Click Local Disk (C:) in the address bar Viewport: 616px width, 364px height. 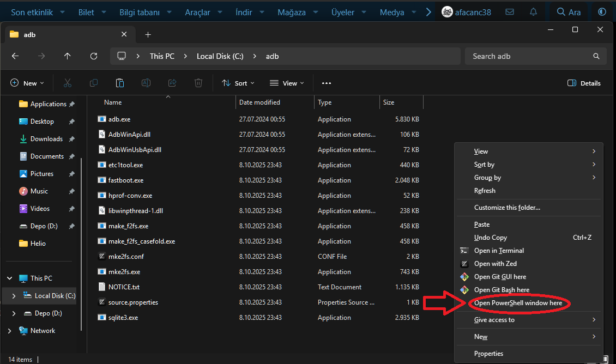220,56
